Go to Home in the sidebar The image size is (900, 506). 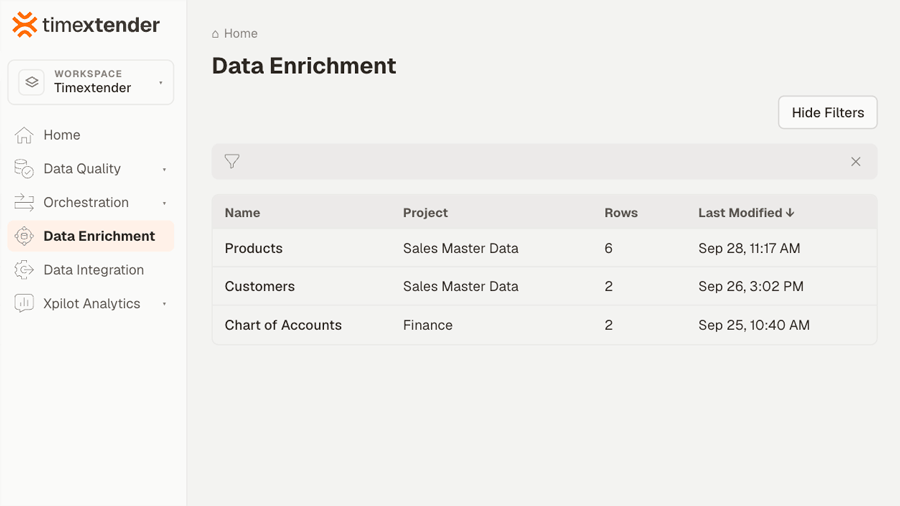pos(91,135)
